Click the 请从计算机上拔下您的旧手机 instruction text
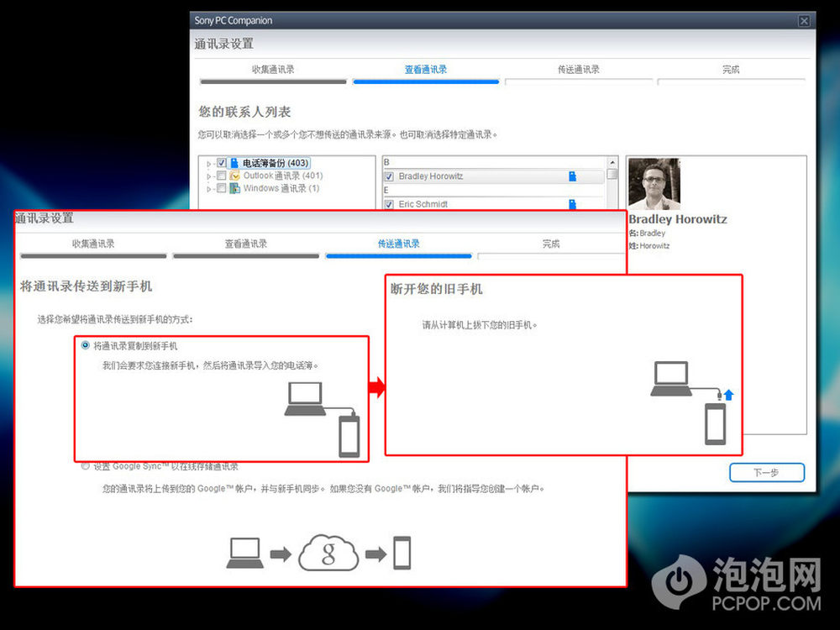The image size is (840, 630). tap(480, 324)
